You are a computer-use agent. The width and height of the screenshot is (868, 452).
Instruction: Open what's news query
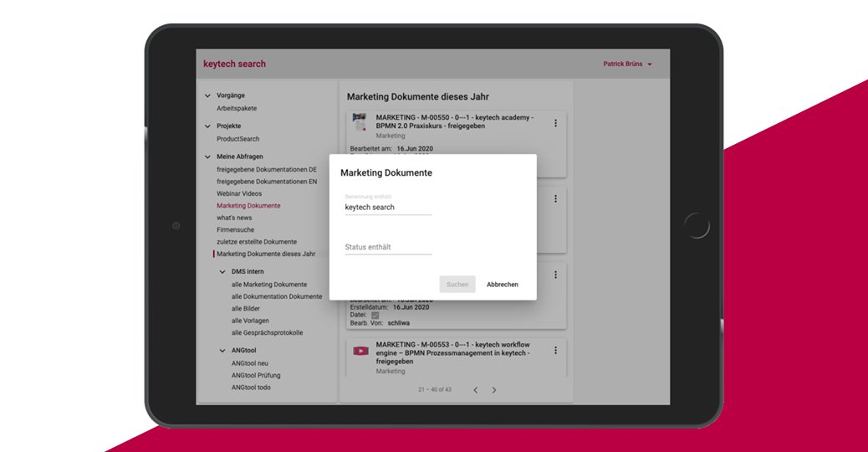(234, 218)
